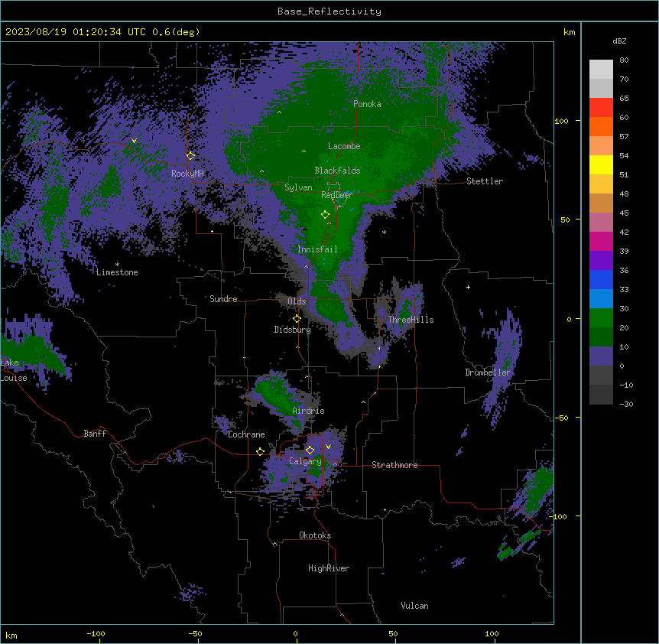Click the Okotoks town label

pyautogui.click(x=315, y=535)
